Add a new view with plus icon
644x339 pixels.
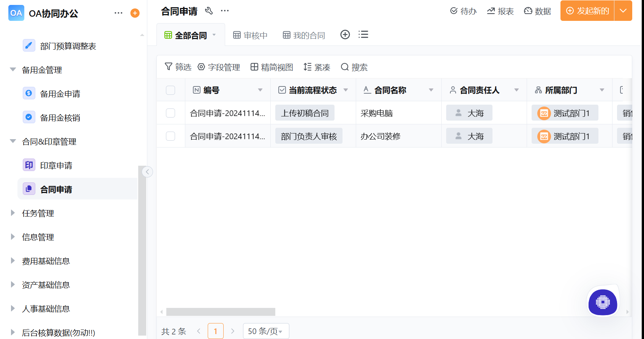pos(345,35)
